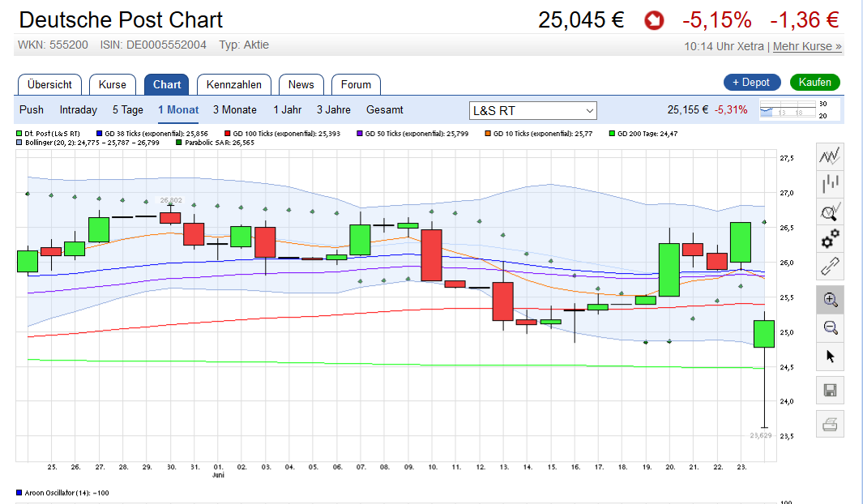Click the 23,629 low price label
The height and width of the screenshot is (504, 863).
click(761, 435)
